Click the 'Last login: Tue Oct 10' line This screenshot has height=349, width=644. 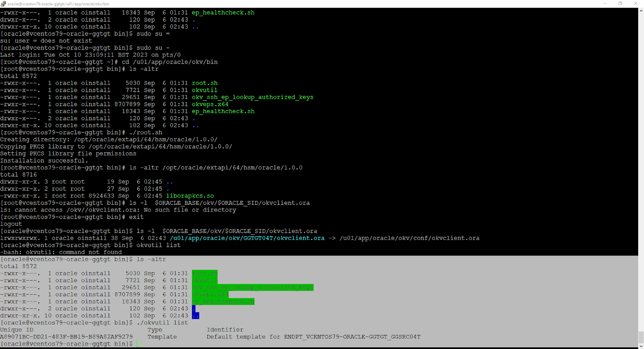tap(91, 55)
